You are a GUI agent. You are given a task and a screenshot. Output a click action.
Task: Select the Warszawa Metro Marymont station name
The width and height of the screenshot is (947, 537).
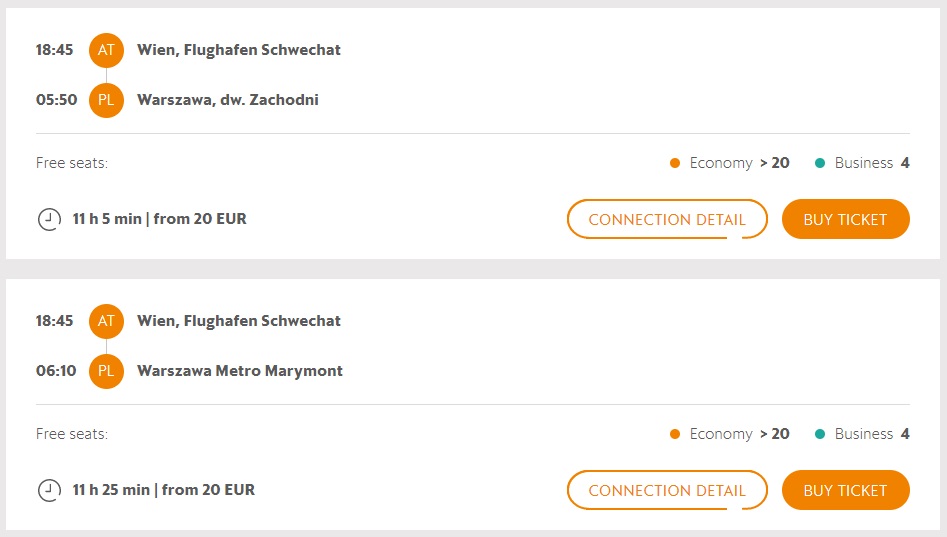tap(240, 371)
